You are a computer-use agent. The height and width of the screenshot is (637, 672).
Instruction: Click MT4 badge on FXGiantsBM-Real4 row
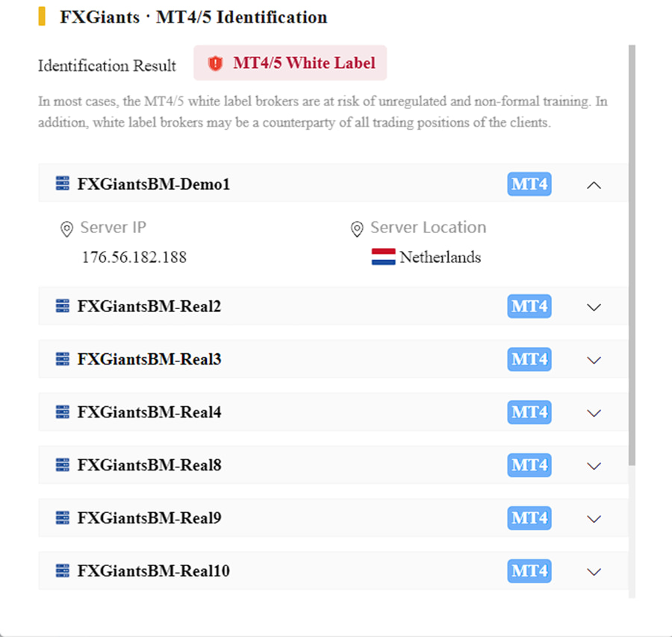[x=529, y=412]
